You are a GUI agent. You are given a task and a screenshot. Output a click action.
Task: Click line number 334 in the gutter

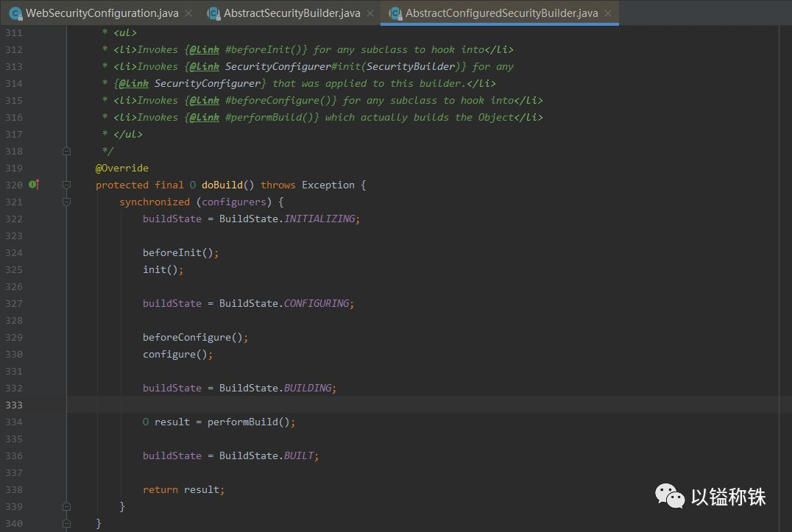pyautogui.click(x=14, y=422)
